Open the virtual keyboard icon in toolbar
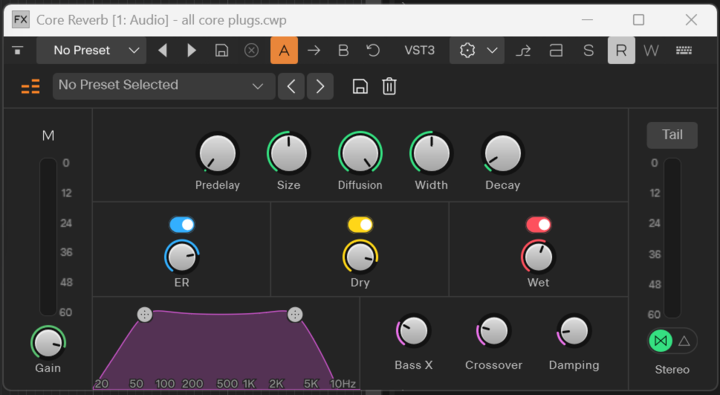720x395 pixels. [x=684, y=51]
